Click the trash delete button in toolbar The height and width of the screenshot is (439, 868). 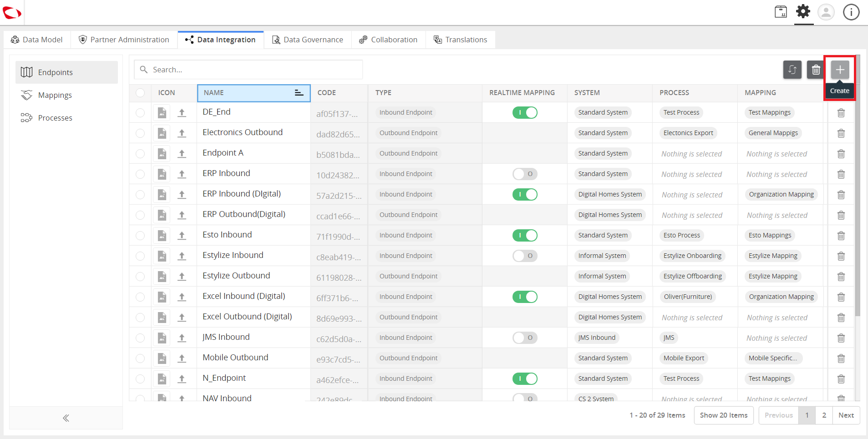(816, 70)
